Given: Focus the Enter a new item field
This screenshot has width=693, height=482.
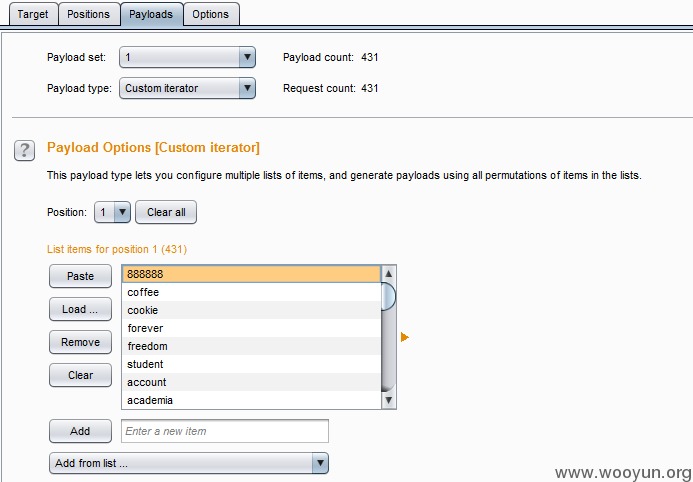Looking at the screenshot, I should pyautogui.click(x=225, y=431).
